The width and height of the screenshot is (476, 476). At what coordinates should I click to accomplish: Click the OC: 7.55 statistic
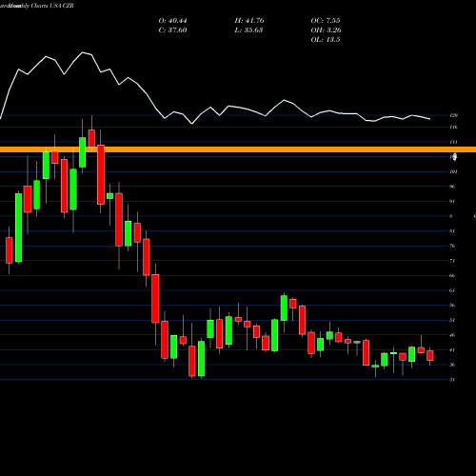tap(326, 21)
